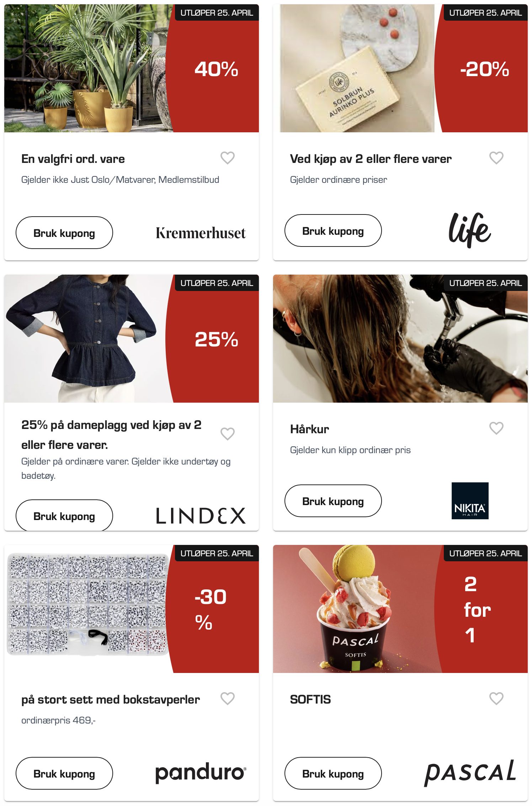Click the Pascal brand logo

[x=470, y=773]
